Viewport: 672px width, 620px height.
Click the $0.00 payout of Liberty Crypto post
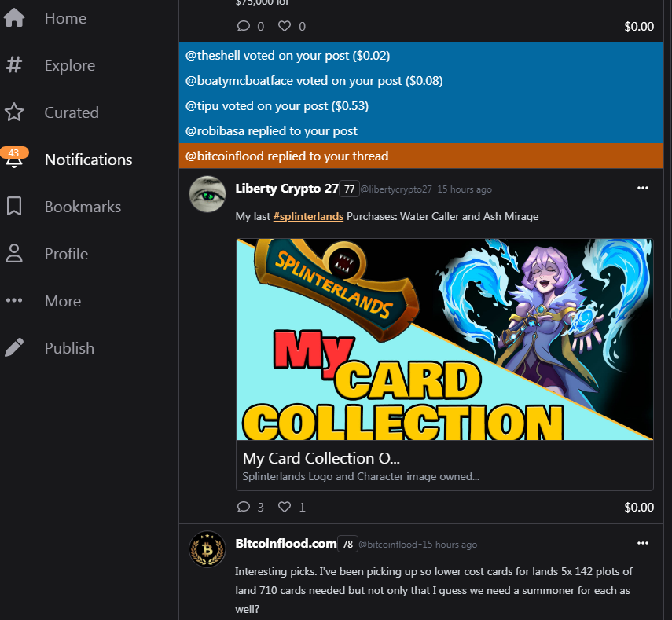pyautogui.click(x=639, y=508)
